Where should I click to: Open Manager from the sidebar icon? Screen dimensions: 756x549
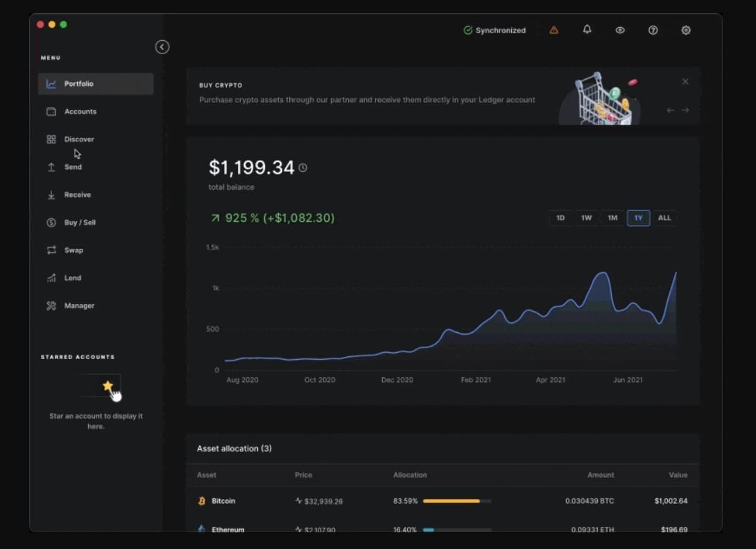pyautogui.click(x=51, y=306)
